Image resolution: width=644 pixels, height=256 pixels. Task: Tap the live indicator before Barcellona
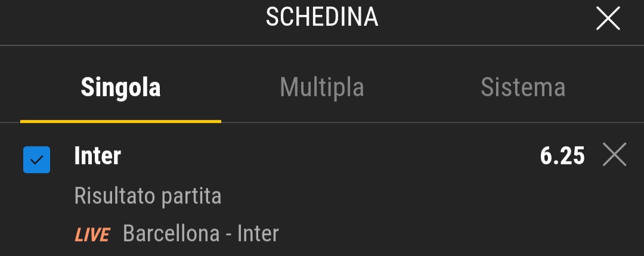pyautogui.click(x=92, y=235)
